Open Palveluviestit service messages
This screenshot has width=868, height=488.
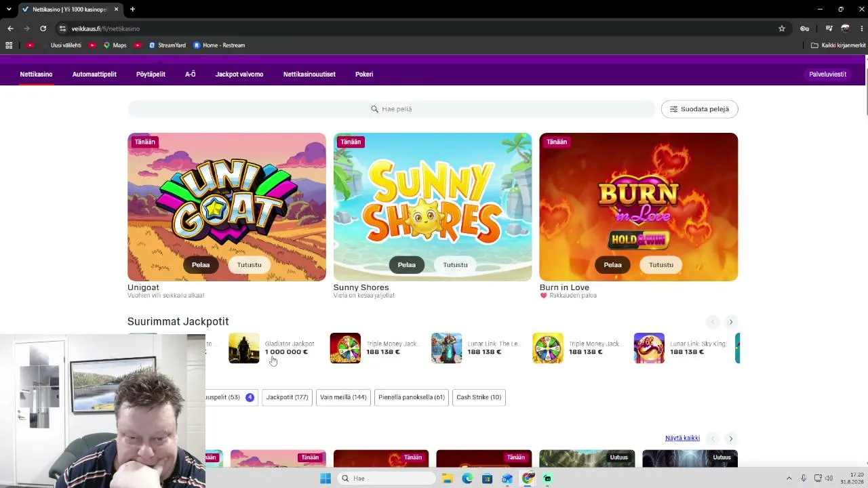click(x=827, y=75)
